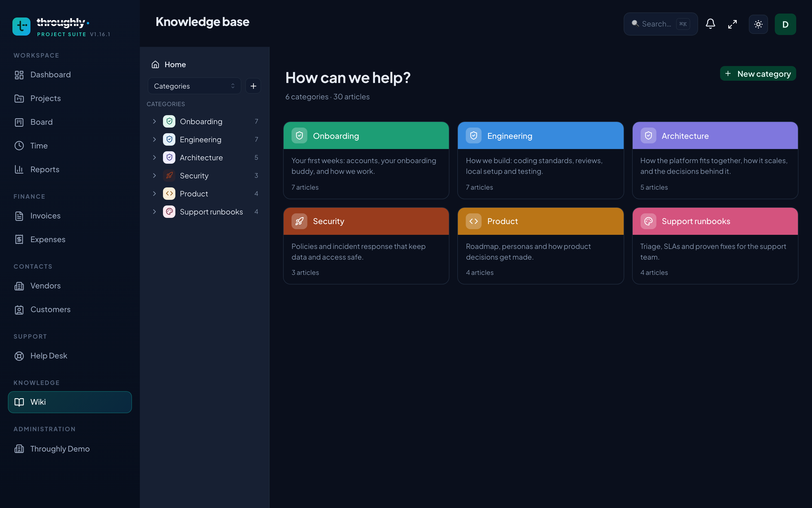Open Throughly Demo administration

(x=70, y=449)
